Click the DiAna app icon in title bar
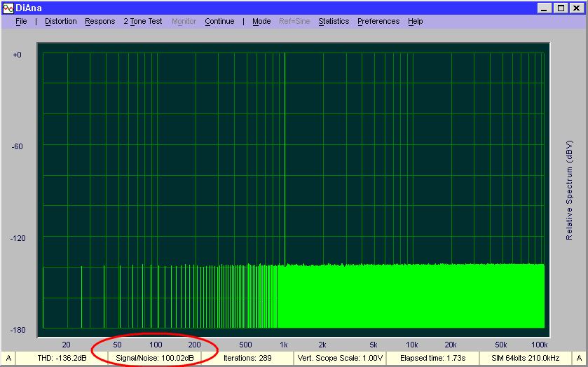 coord(8,8)
